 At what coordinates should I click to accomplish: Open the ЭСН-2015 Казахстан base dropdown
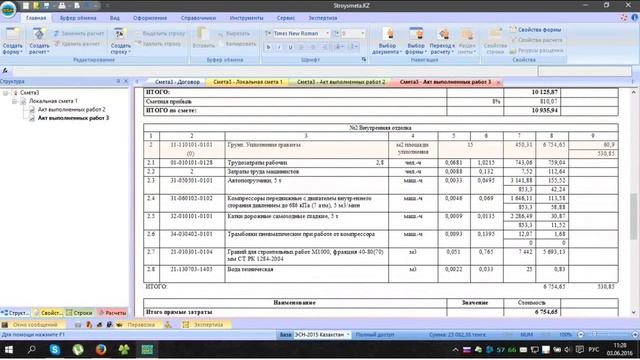pyautogui.click(x=348, y=335)
